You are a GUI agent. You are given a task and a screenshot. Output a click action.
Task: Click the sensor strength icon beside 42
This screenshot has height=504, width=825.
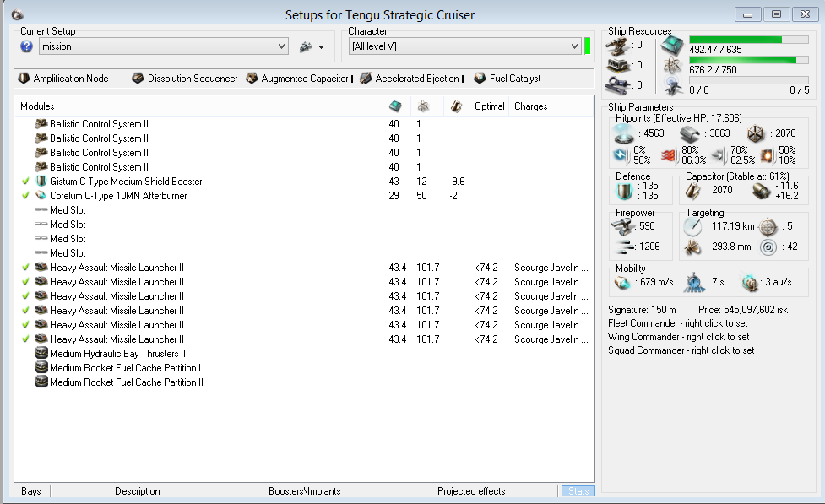click(x=768, y=247)
